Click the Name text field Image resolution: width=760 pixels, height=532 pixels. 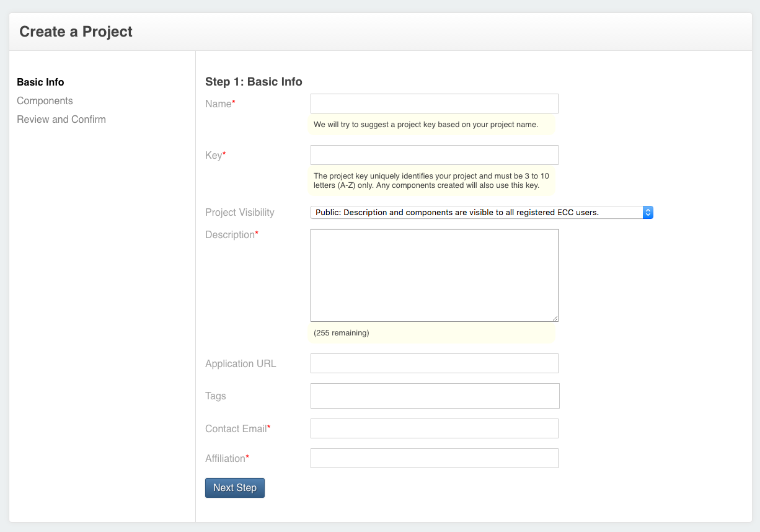[434, 104]
